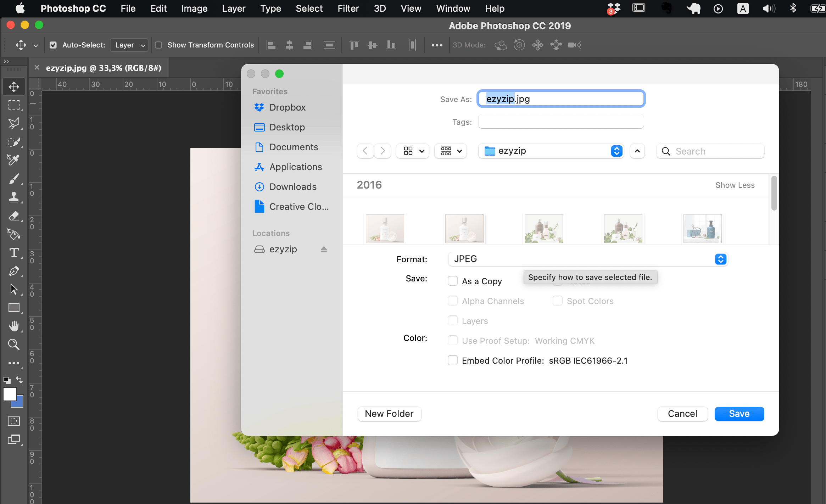Screen dimensions: 826x504
Task: Select the Pen tool
Action: tap(14, 271)
